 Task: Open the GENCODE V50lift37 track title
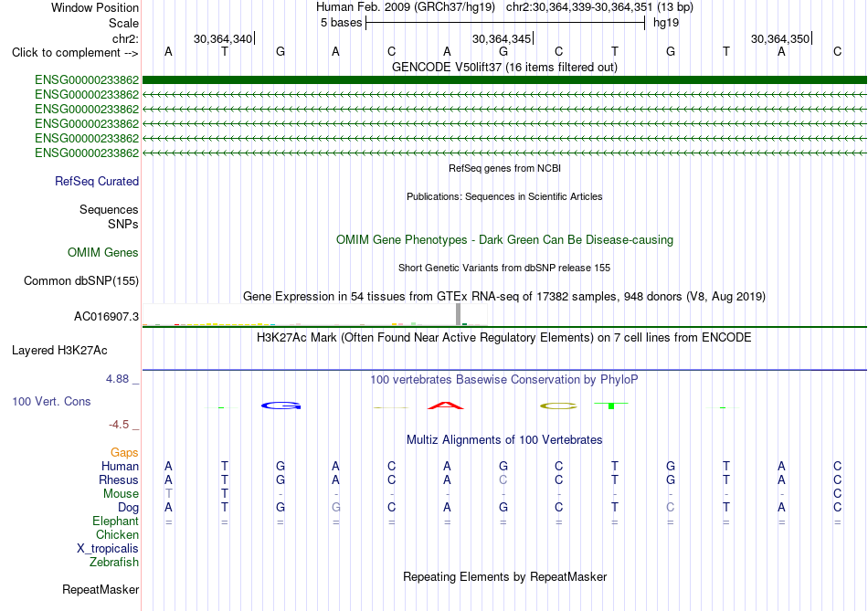504,67
